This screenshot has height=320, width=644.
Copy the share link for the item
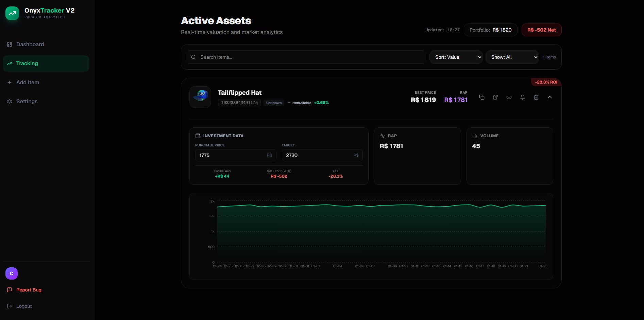pyautogui.click(x=509, y=97)
